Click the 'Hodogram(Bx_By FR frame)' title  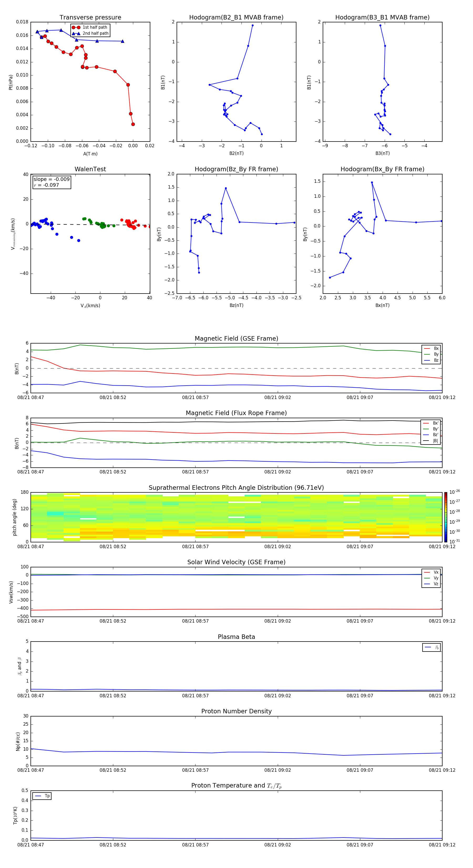point(382,169)
